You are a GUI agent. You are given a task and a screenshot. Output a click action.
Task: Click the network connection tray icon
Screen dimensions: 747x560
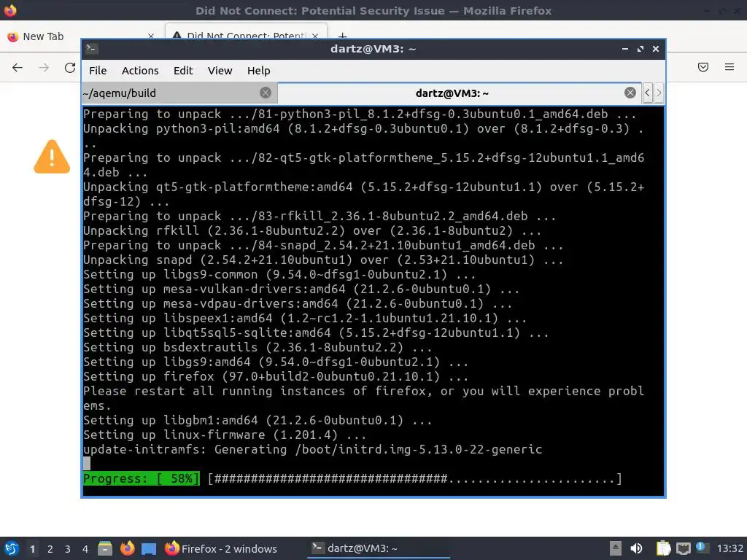(x=683, y=548)
